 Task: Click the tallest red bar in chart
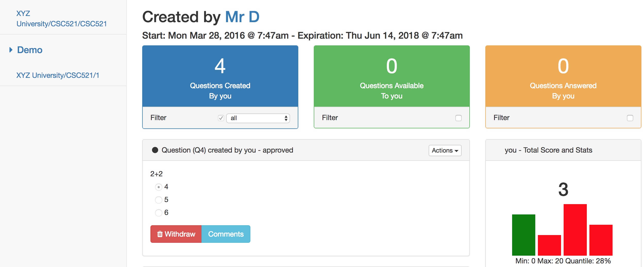pyautogui.click(x=575, y=230)
